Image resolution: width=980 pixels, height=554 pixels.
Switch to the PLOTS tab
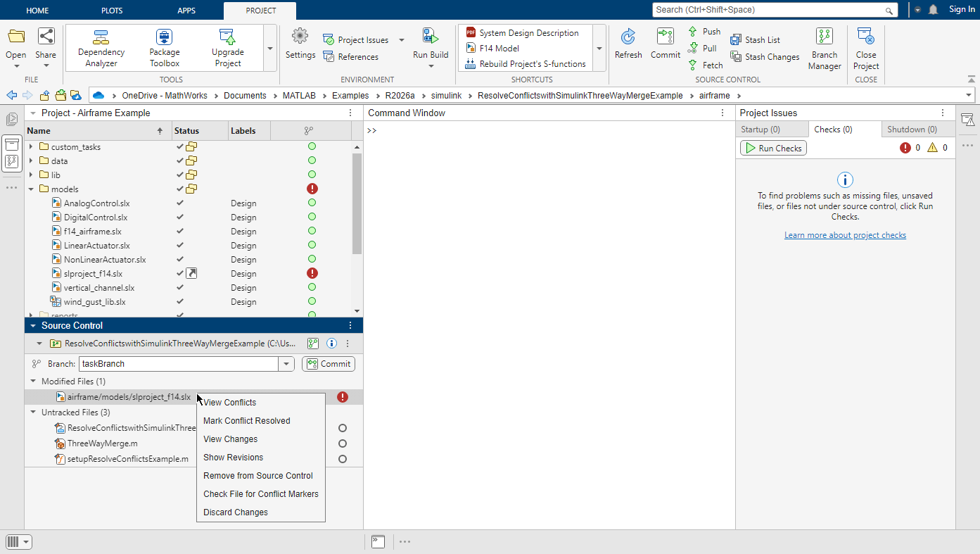[x=111, y=11]
